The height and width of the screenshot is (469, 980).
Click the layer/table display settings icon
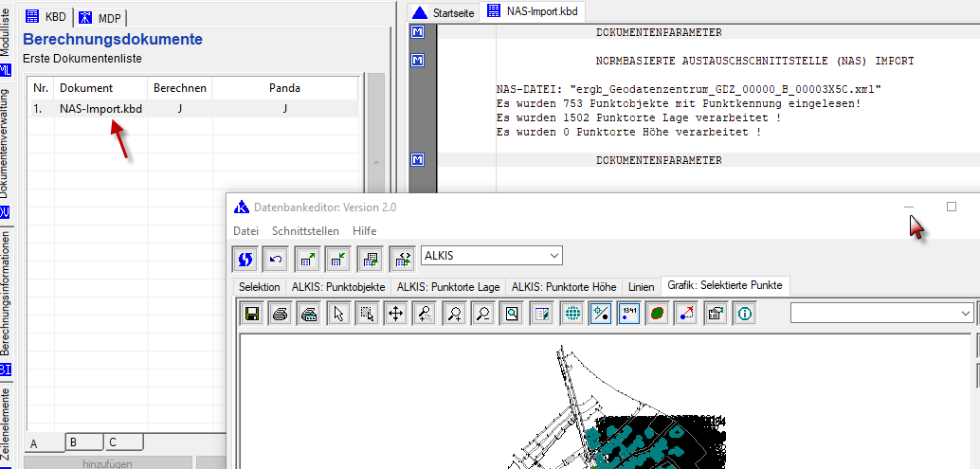coord(542,314)
